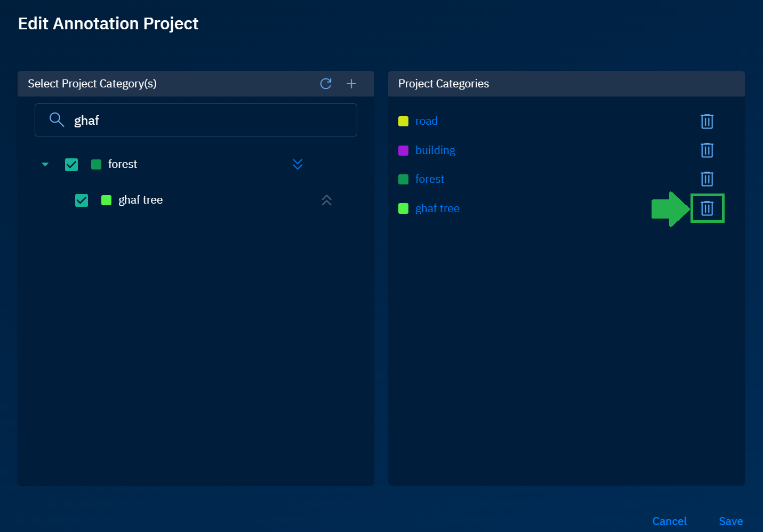This screenshot has height=532, width=763.
Task: Select ghaf tree in the category tree
Action: click(x=140, y=200)
